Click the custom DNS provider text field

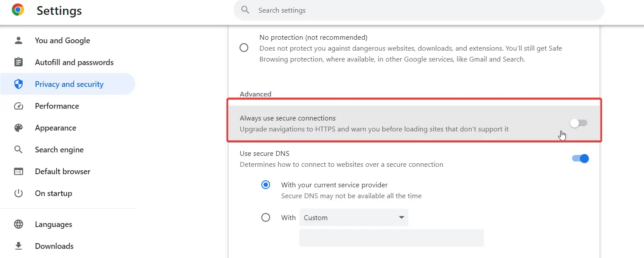point(391,238)
